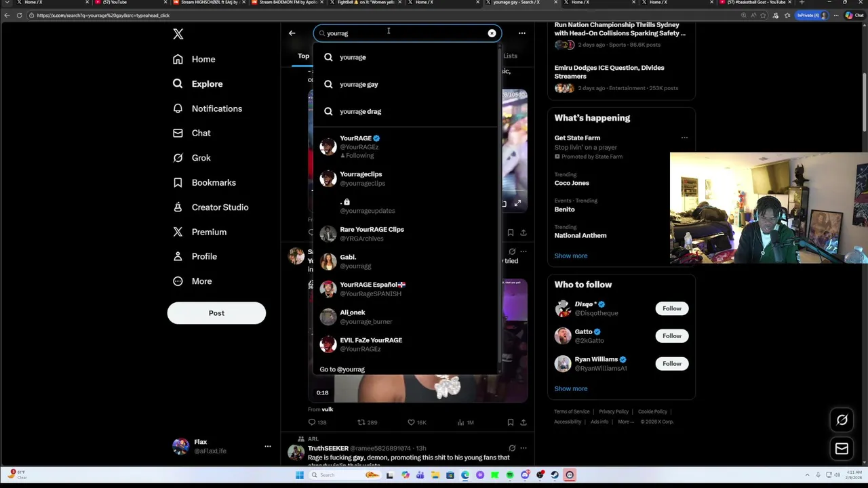This screenshot has width=868, height=488.
Task: Share the post with 16K likes
Action: click(523, 422)
